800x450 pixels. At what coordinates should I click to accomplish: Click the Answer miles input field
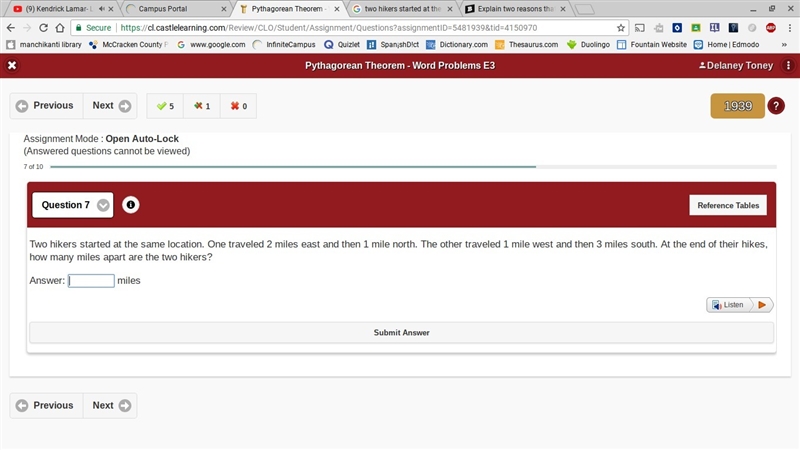[91, 281]
